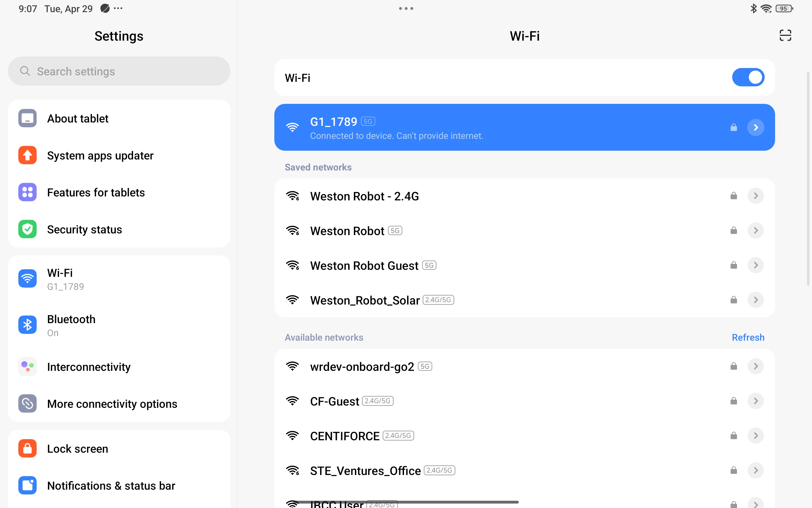Tap the Notifications & status bar icon
The width and height of the screenshot is (812, 508).
tap(28, 485)
